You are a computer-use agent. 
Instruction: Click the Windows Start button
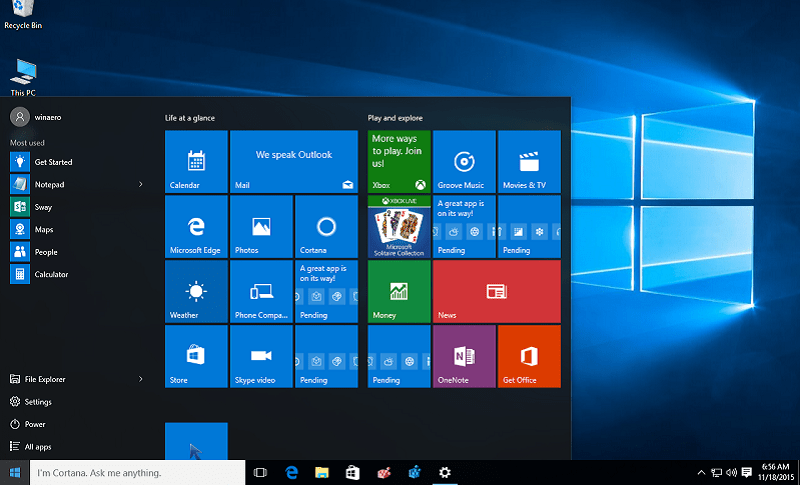[x=15, y=473]
